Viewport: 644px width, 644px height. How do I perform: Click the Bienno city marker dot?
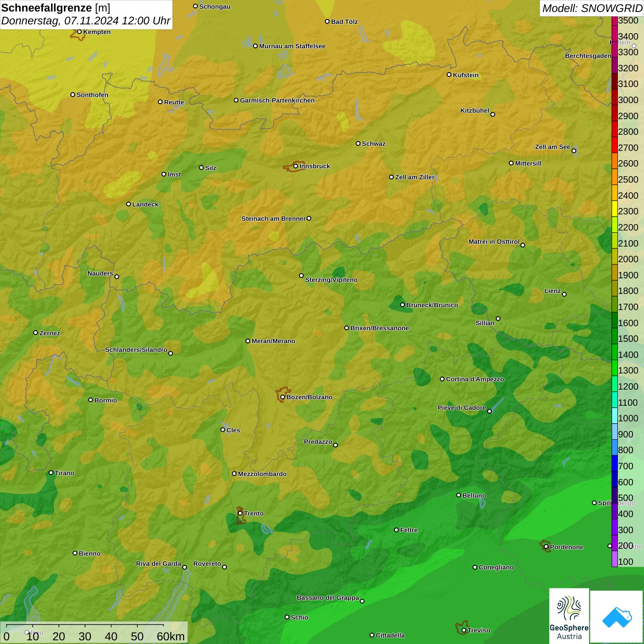click(x=75, y=553)
